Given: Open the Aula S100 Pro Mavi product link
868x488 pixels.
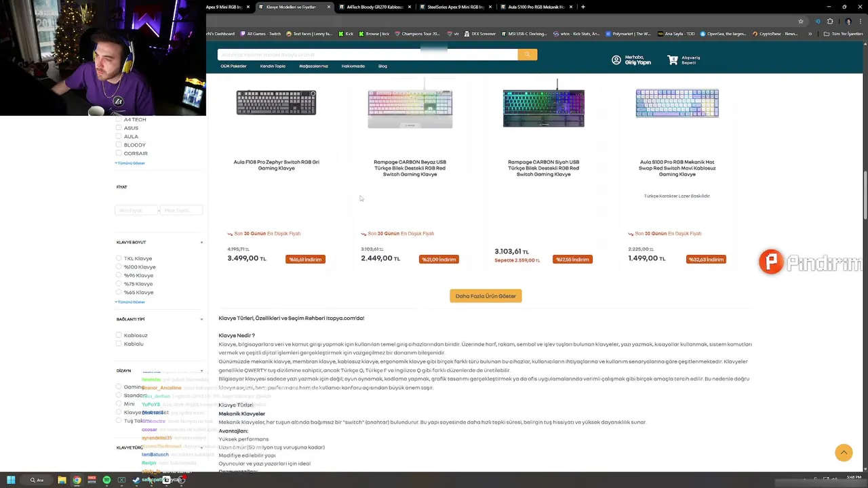Looking at the screenshot, I should tap(677, 168).
